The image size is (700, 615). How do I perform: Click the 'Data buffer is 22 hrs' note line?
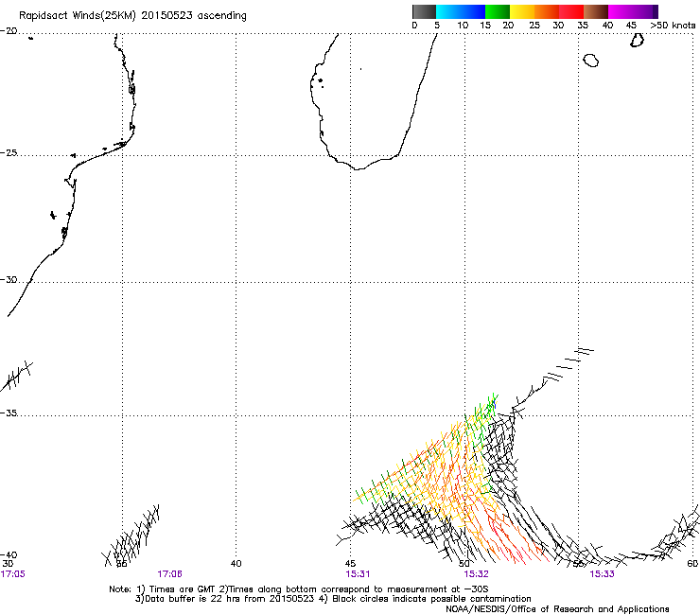[333, 599]
